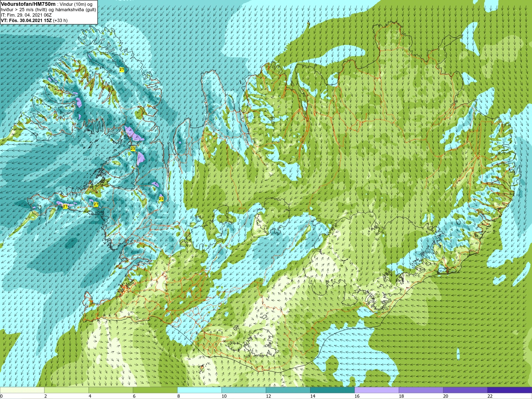Screen dimensions: 532x399
Task: Click the northernmost yellow '27' gust marker
Action: click(121, 69)
